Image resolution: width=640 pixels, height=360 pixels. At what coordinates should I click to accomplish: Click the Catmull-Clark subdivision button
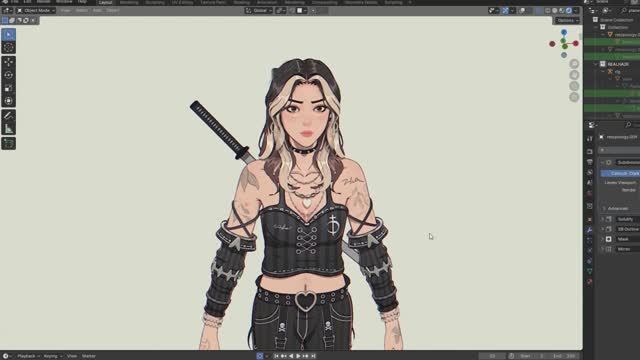coord(620,173)
